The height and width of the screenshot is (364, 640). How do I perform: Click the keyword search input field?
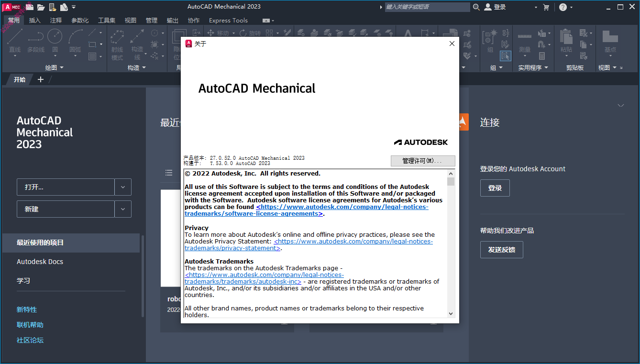tap(427, 7)
